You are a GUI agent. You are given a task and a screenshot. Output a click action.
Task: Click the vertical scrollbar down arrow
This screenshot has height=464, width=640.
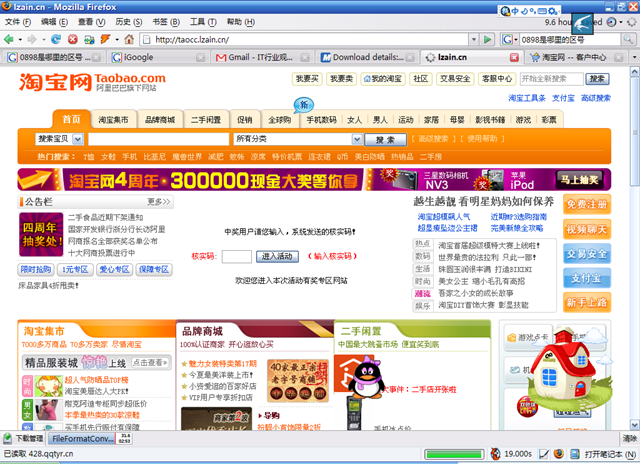(x=634, y=425)
